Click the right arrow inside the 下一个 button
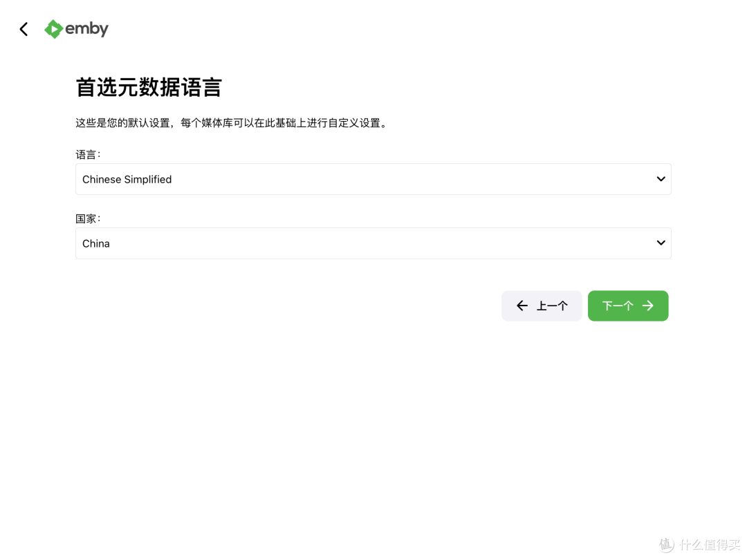 point(648,306)
